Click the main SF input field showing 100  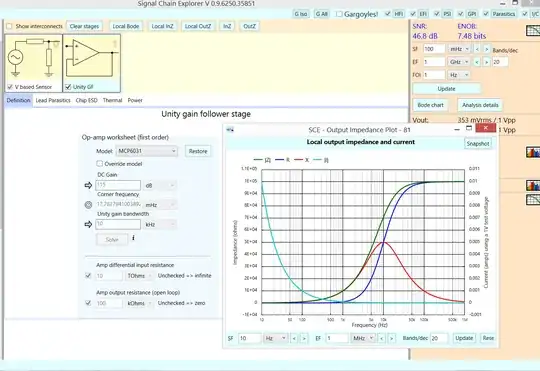pos(434,49)
